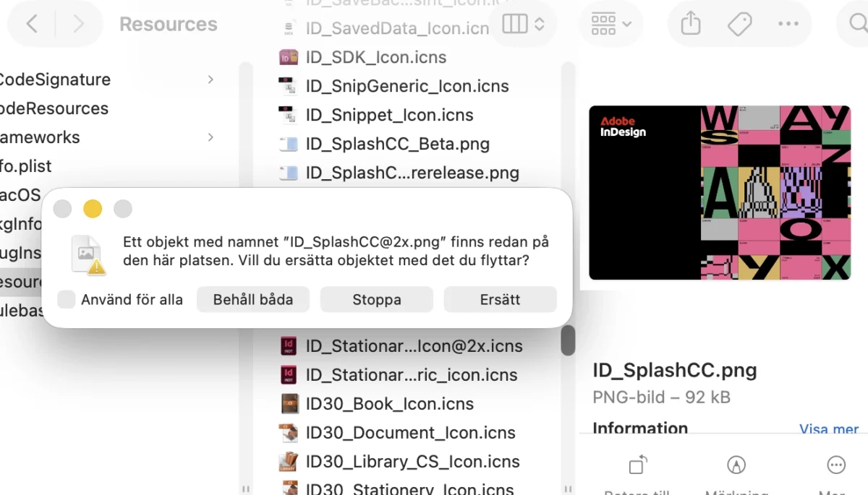Viewport: 868px width, 495px height.
Task: Click the ID_SDK_Icon.icns file name
Action: click(376, 57)
